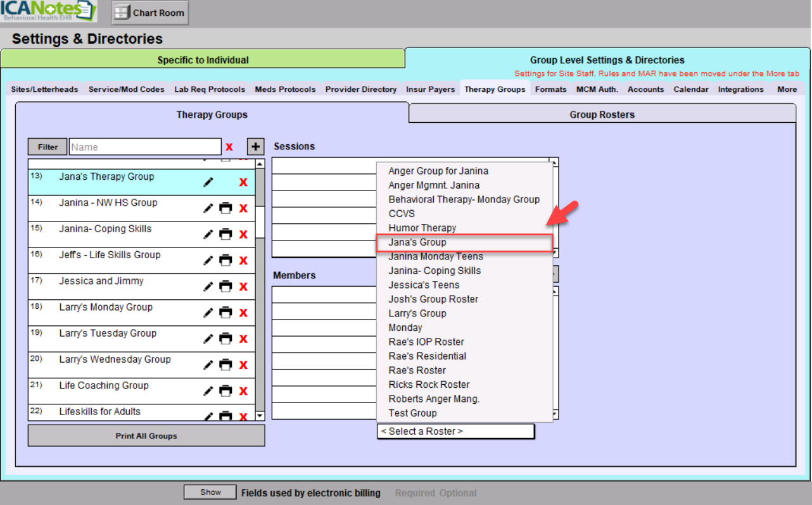Viewport: 812px width, 505px height.
Task: Choose Jana's Group from roster list
Action: point(417,242)
